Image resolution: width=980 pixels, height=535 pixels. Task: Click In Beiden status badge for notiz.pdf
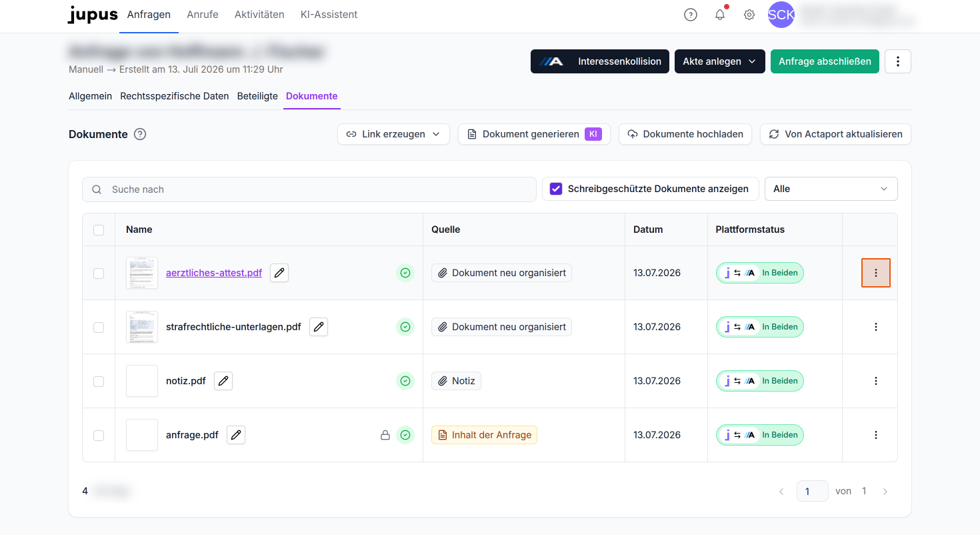[760, 381]
